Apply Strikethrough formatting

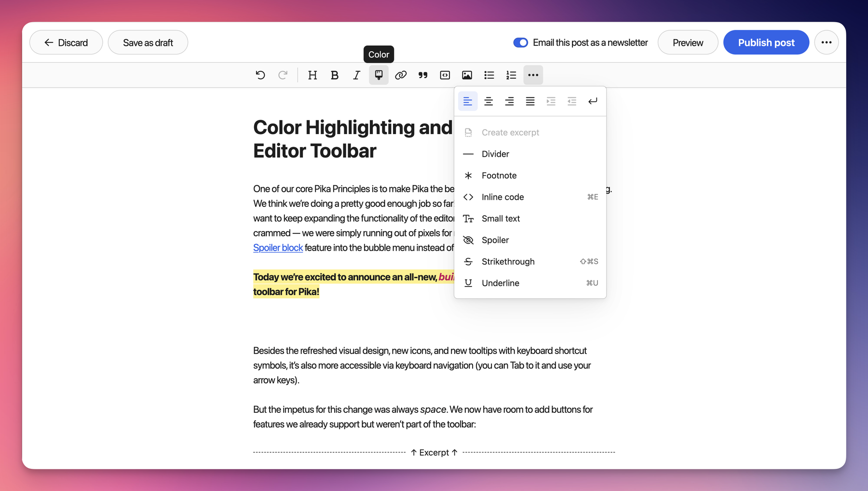(530, 261)
